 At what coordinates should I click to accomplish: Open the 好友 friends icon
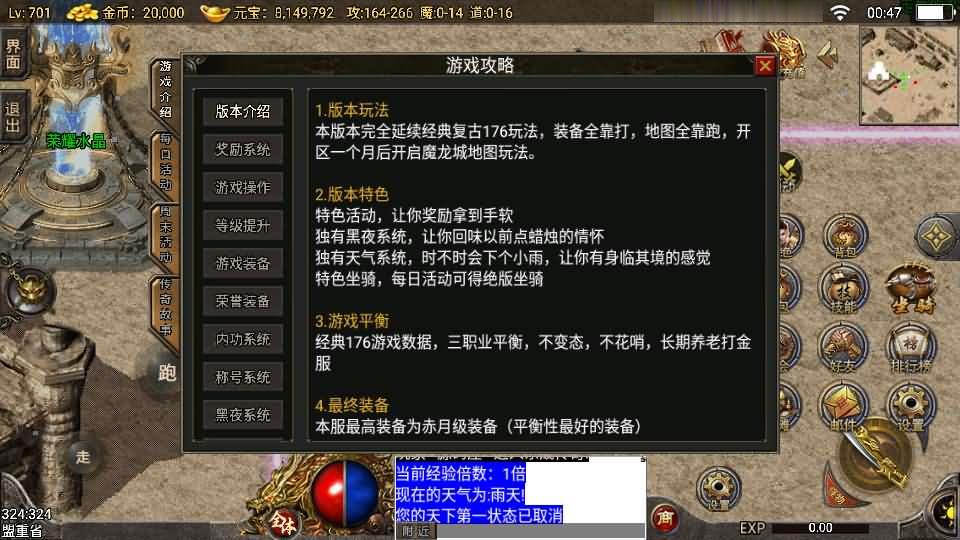(844, 350)
